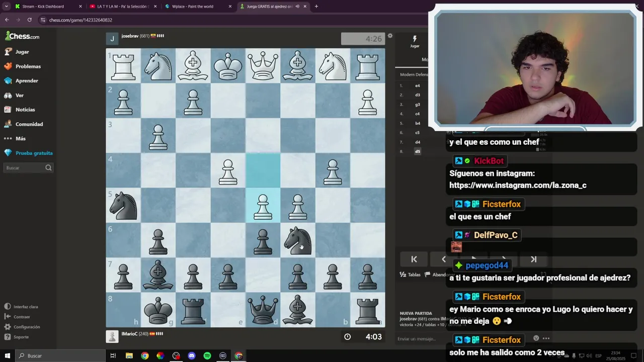Open Configuración in the sidebar
The width and height of the screenshot is (644, 362).
pos(22,327)
